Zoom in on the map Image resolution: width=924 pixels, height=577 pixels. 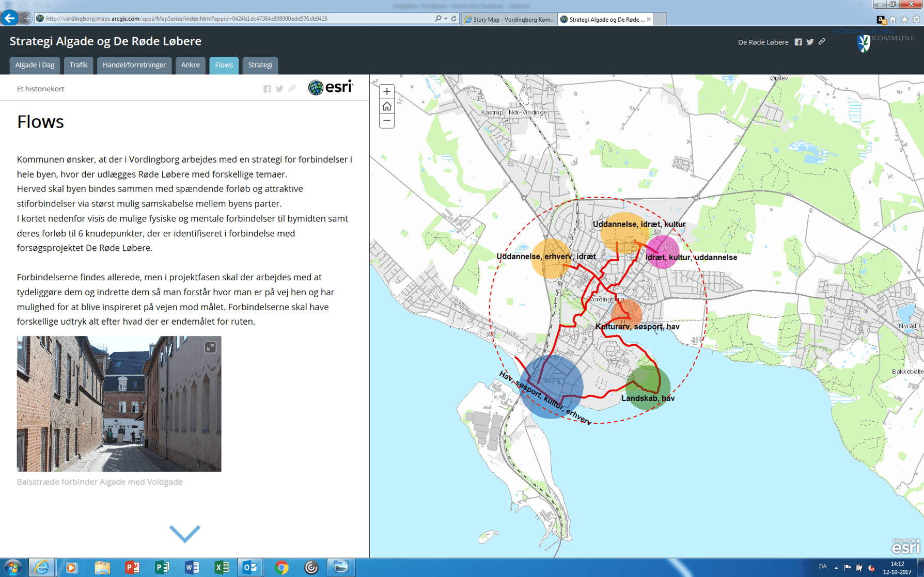pos(386,91)
